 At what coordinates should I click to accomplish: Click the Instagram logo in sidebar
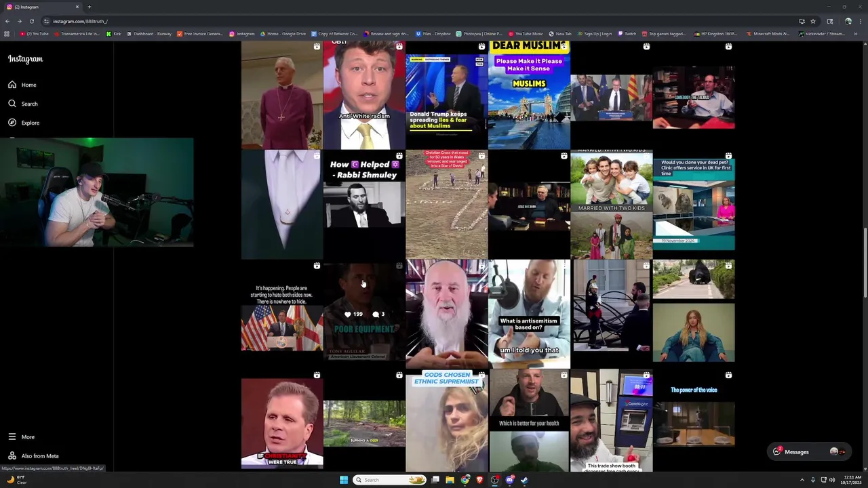click(x=25, y=59)
